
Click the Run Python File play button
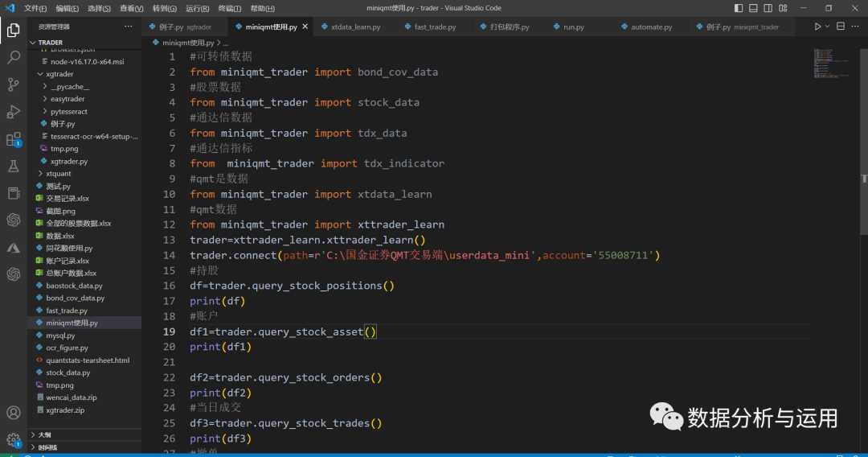tap(817, 27)
